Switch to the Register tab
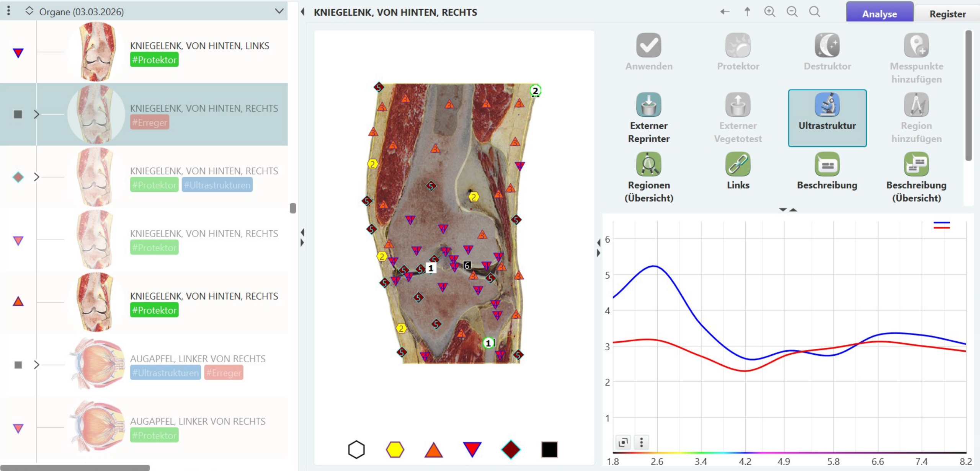The width and height of the screenshot is (980, 471). (x=947, y=14)
